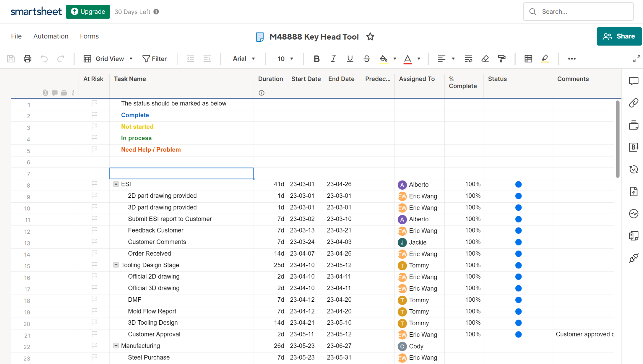
Task: Open text alignment dropdown arrow
Action: [x=453, y=59]
